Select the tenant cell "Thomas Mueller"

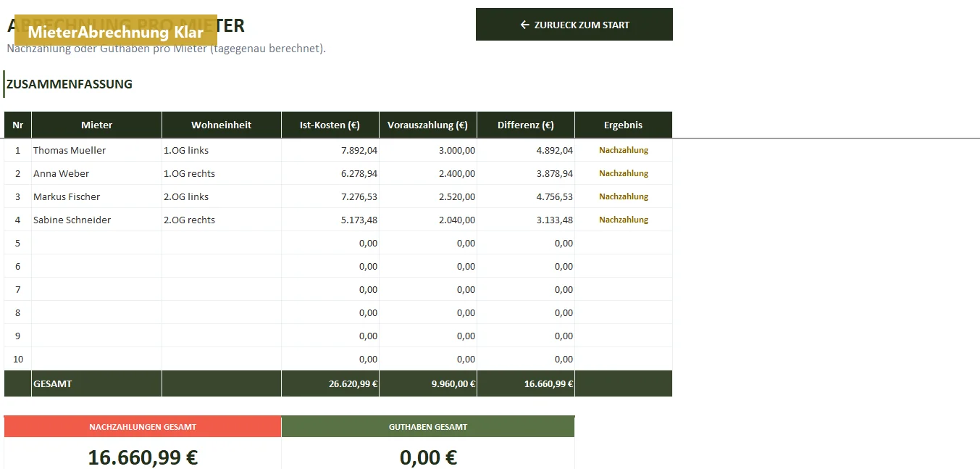tap(97, 150)
